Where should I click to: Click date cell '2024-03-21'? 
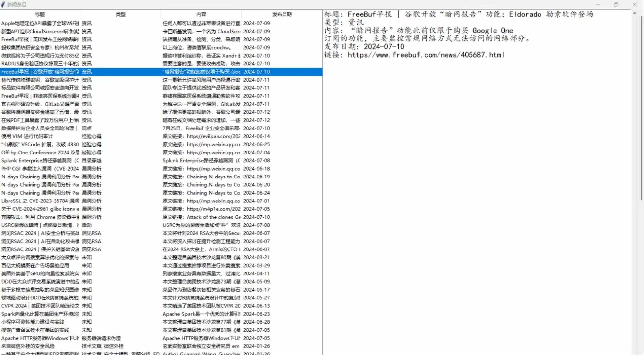[x=257, y=257]
